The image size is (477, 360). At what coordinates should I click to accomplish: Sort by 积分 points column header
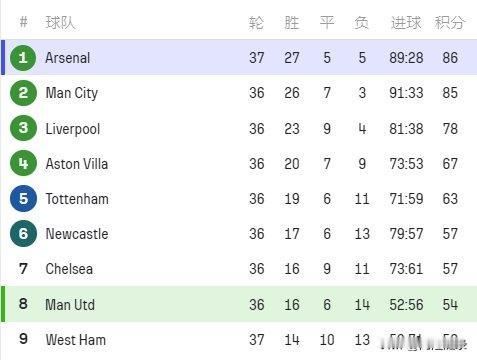[x=449, y=23]
